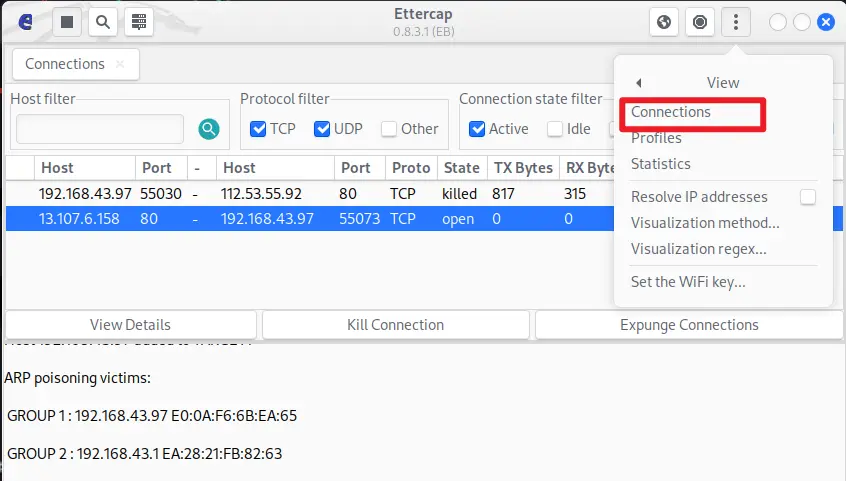Select Connections from the View menu

(670, 112)
